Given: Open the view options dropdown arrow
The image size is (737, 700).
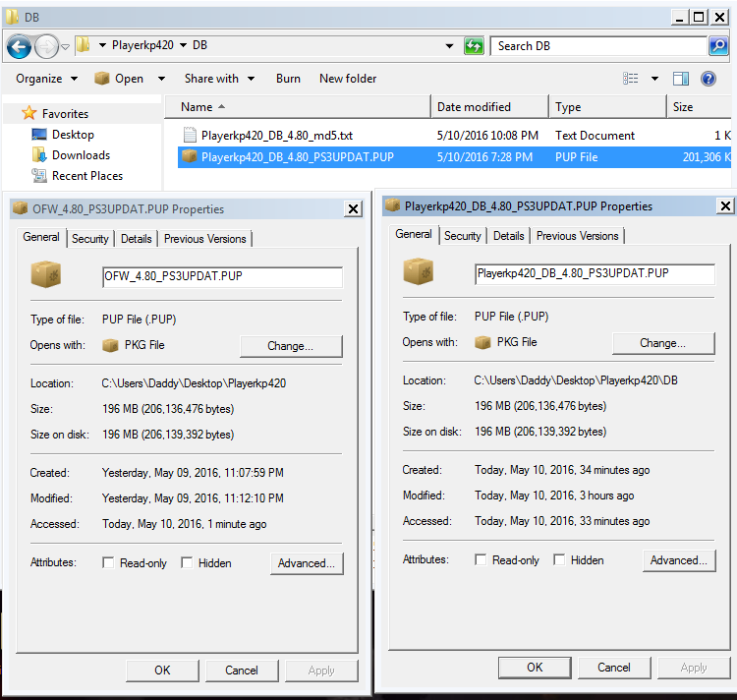Looking at the screenshot, I should coord(654,79).
